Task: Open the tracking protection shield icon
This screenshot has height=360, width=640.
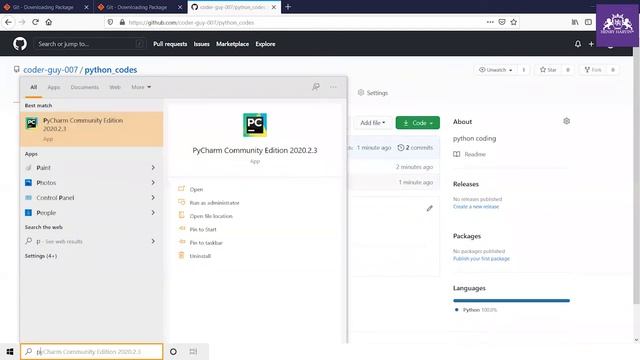Action: (x=110, y=22)
